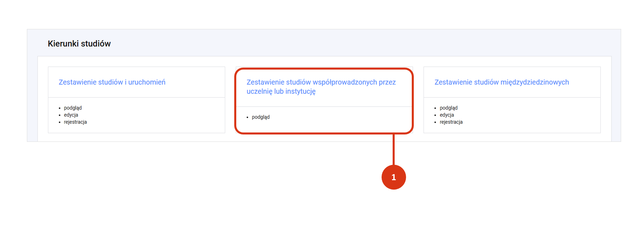Select edycja under studiów międzydziedzinowych
This screenshot has width=644, height=235.
447,115
